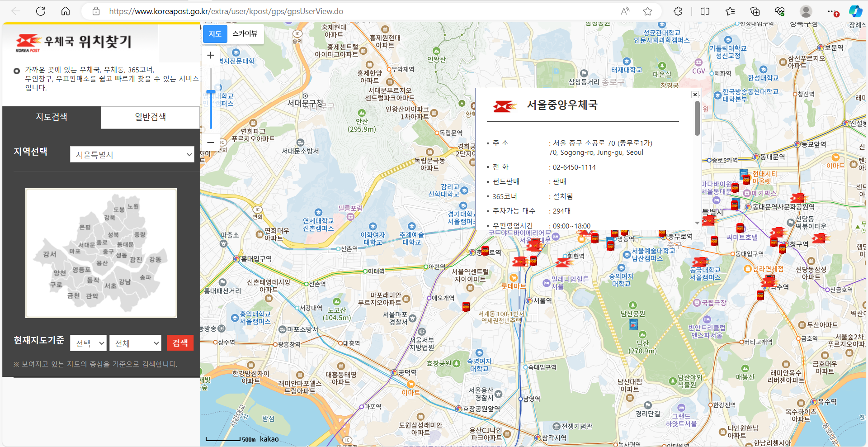The width and height of the screenshot is (868, 447).
Task: Click the 우편영업시간 09:00~18:00 row
Action: pos(542,226)
